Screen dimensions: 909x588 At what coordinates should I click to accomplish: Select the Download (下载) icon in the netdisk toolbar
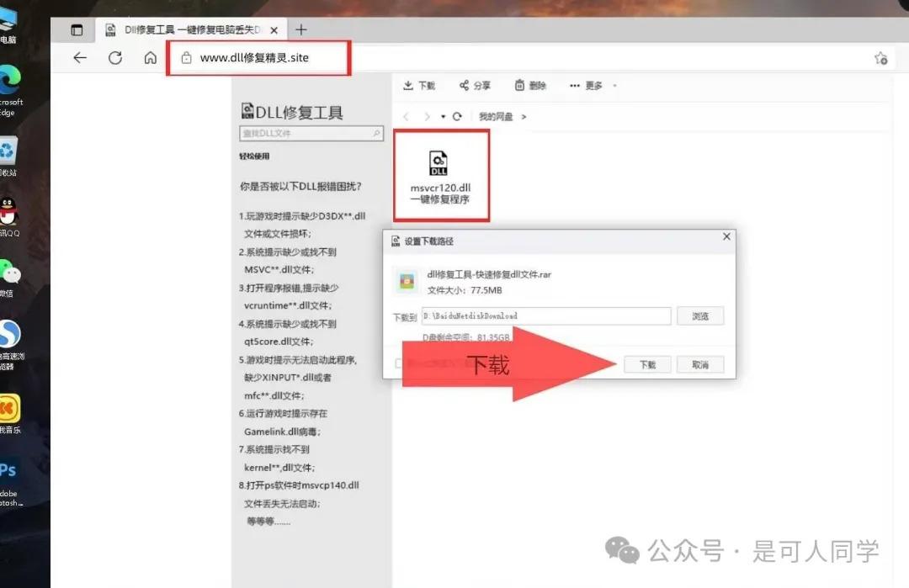click(x=419, y=84)
